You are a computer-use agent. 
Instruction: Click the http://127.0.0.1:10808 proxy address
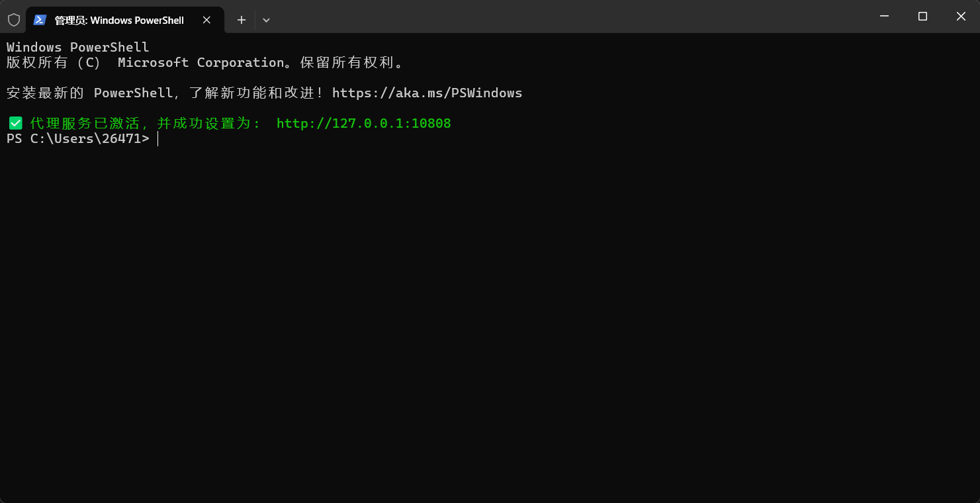tap(363, 124)
